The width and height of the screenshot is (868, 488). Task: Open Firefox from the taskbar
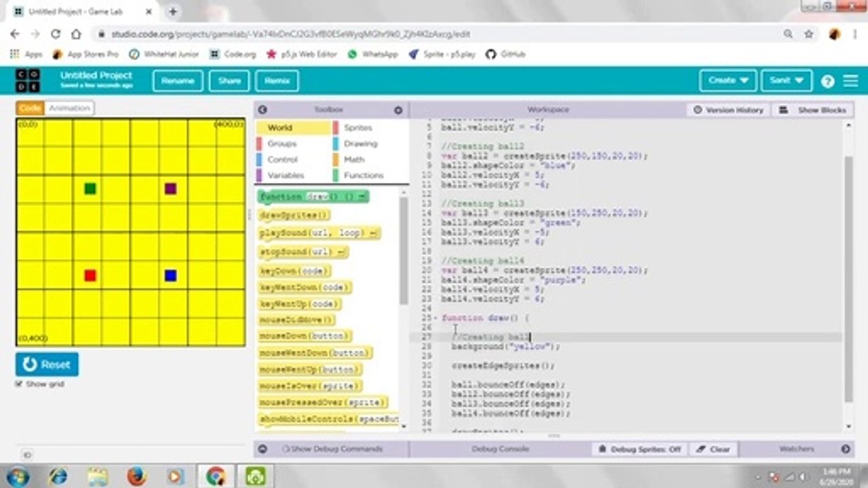coord(137,476)
